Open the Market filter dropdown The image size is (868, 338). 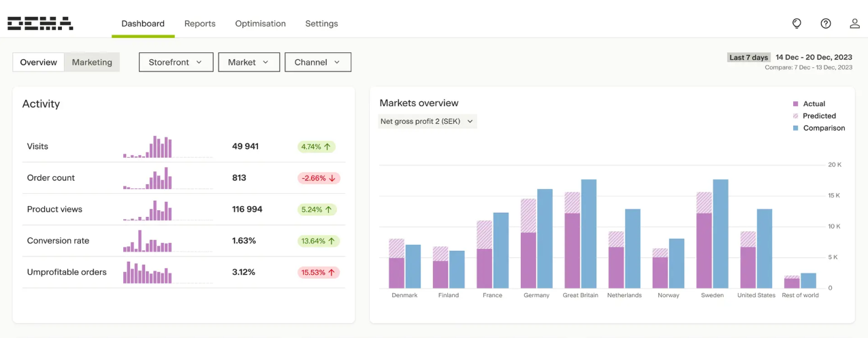click(248, 62)
